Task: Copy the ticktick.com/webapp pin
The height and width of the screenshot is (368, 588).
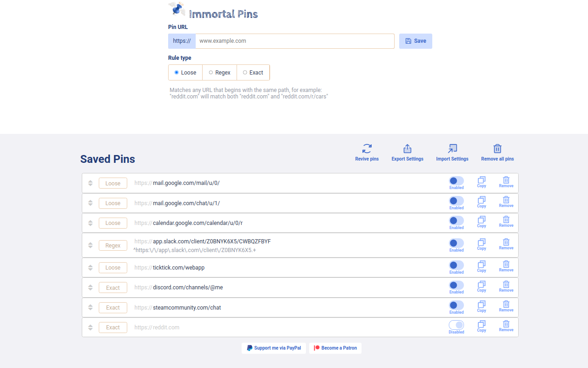Action: tap(481, 267)
